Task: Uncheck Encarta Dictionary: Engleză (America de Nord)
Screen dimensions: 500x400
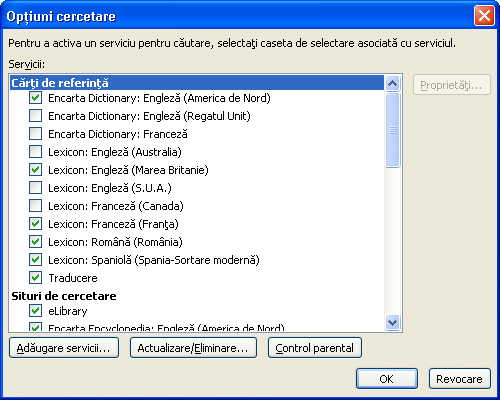Action: (x=35, y=98)
